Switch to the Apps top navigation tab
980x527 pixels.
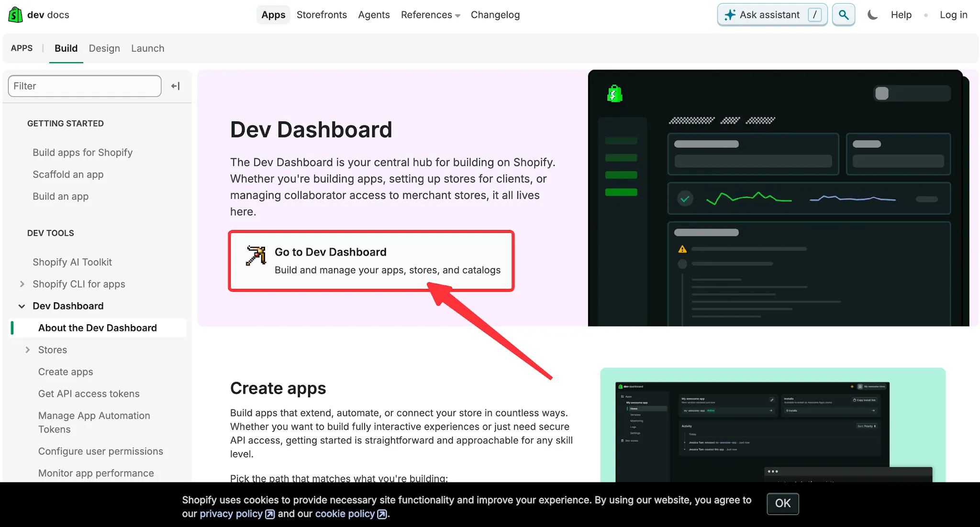273,15
